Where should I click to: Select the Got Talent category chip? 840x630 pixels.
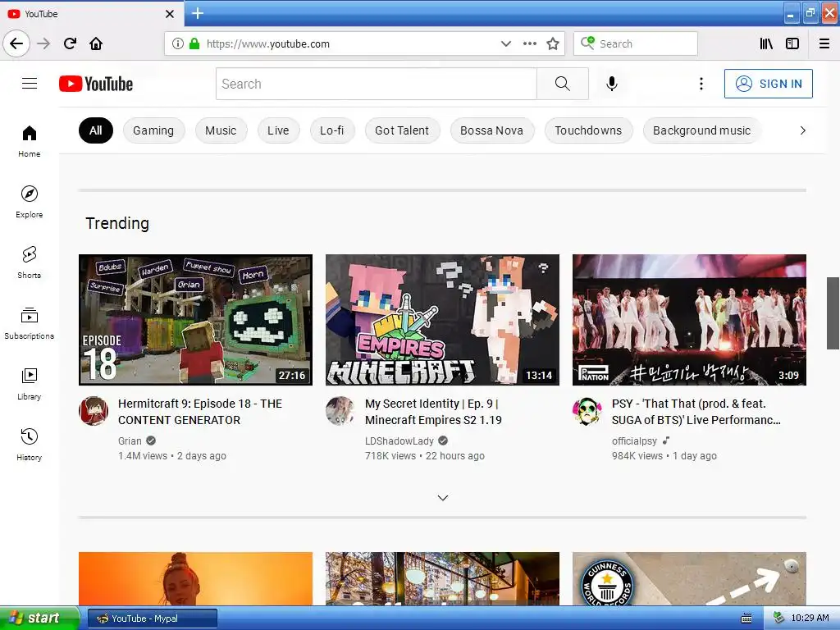pos(402,130)
